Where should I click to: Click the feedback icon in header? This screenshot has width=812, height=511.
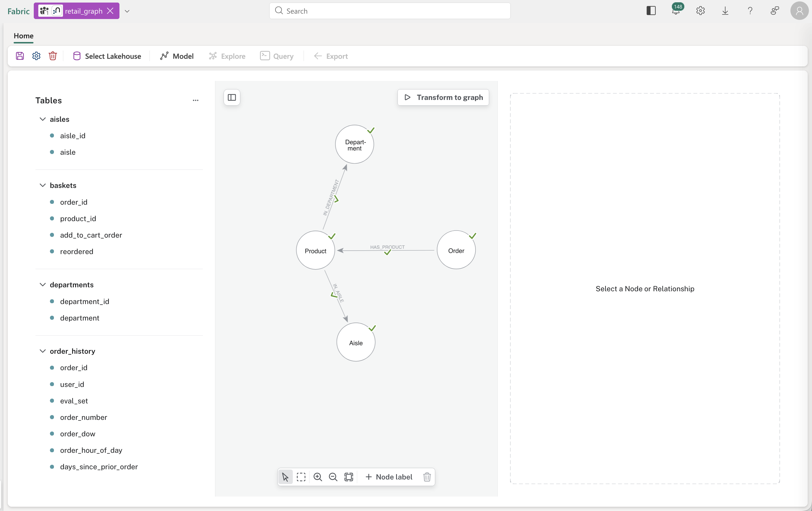[775, 11]
